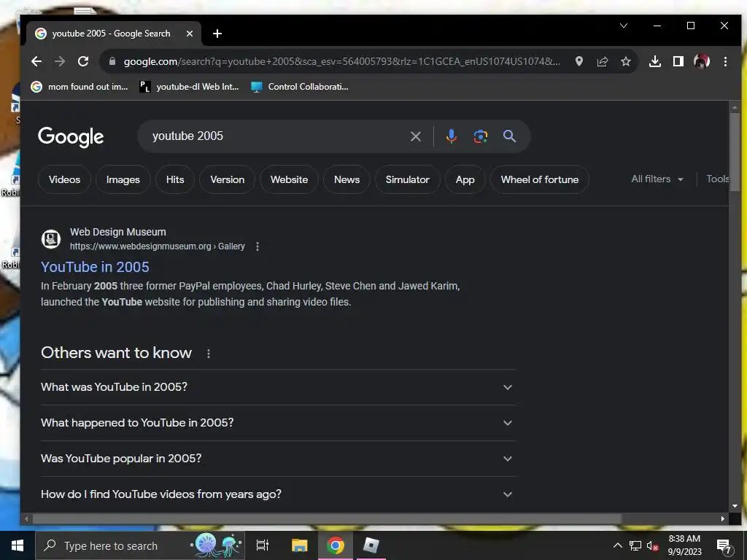Select the Hits filter chip

pos(175,179)
